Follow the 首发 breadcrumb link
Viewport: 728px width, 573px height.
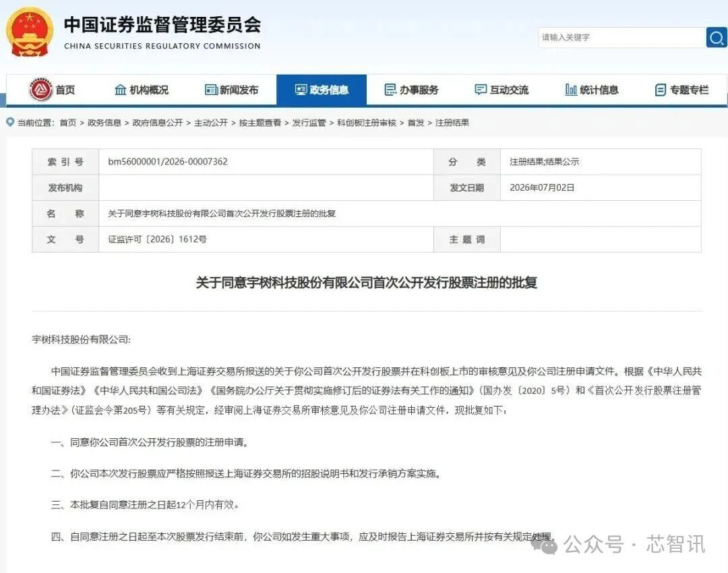[416, 123]
